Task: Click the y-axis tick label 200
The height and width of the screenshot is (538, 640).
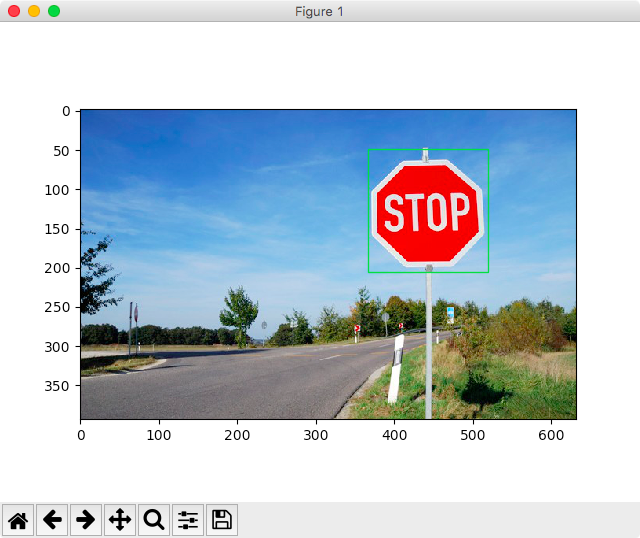Action: 57,268
